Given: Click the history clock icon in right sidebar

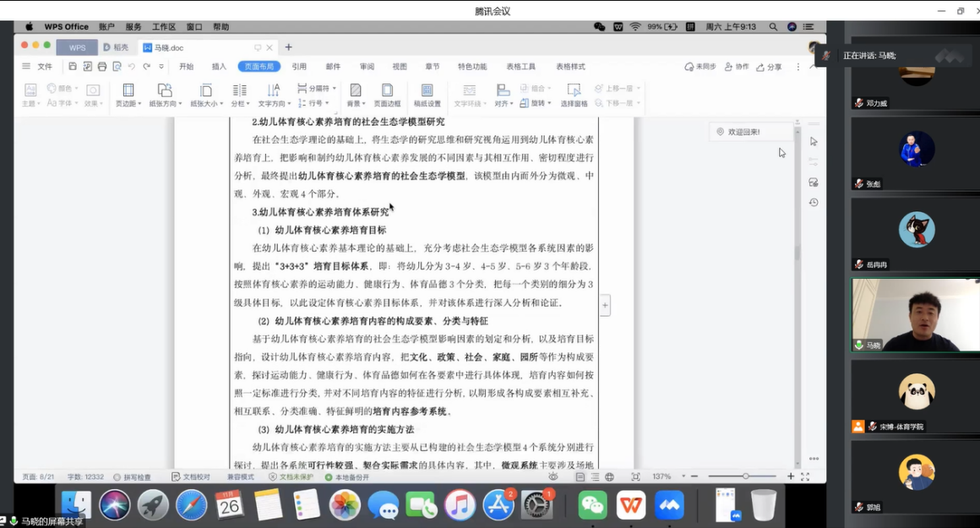Looking at the screenshot, I should 813,203.
